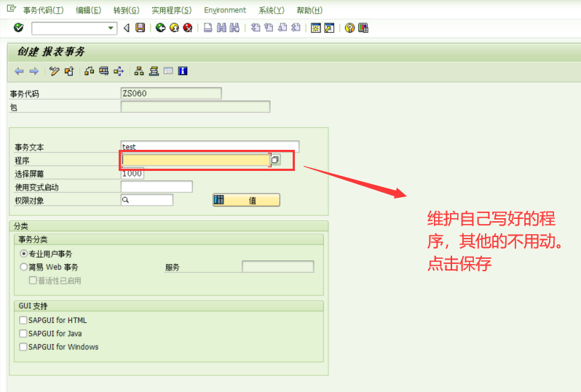Viewport: 581px width, 392px height.
Task: Check the SAPGUI for Windows checkbox
Action: click(x=23, y=347)
